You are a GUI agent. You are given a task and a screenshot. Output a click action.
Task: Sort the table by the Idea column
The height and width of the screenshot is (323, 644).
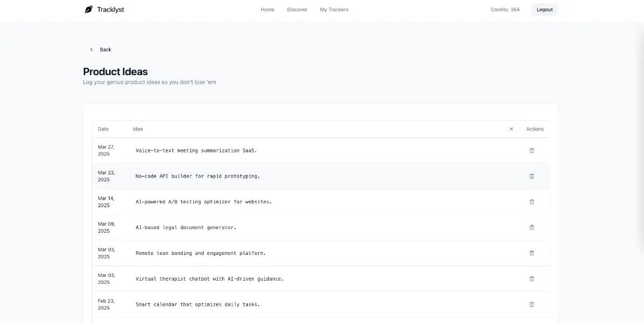coord(137,129)
